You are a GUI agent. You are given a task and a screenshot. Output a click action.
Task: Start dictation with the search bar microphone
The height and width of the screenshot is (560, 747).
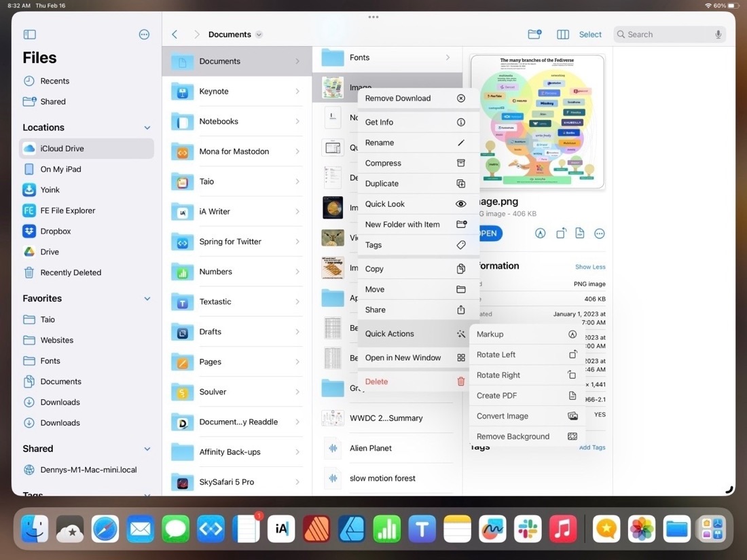click(x=718, y=34)
